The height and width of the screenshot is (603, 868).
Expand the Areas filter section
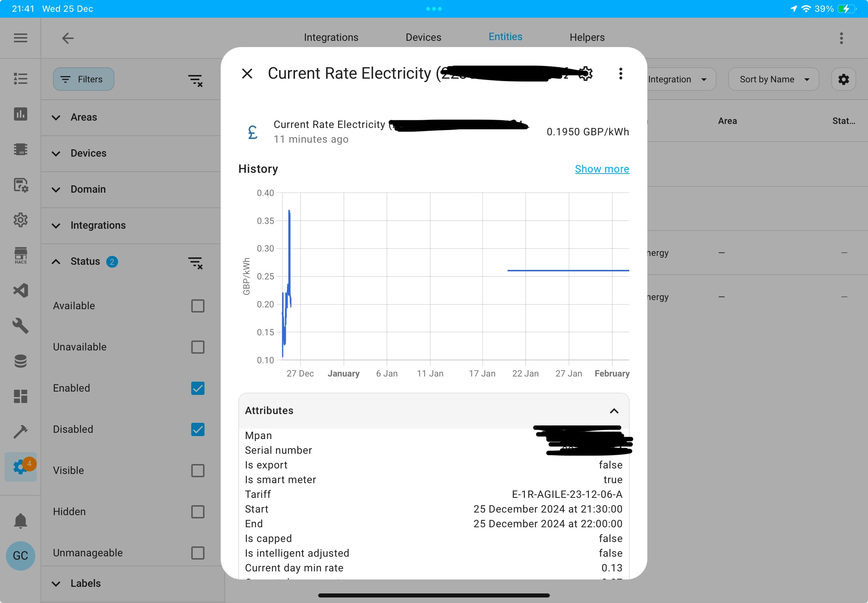131,118
